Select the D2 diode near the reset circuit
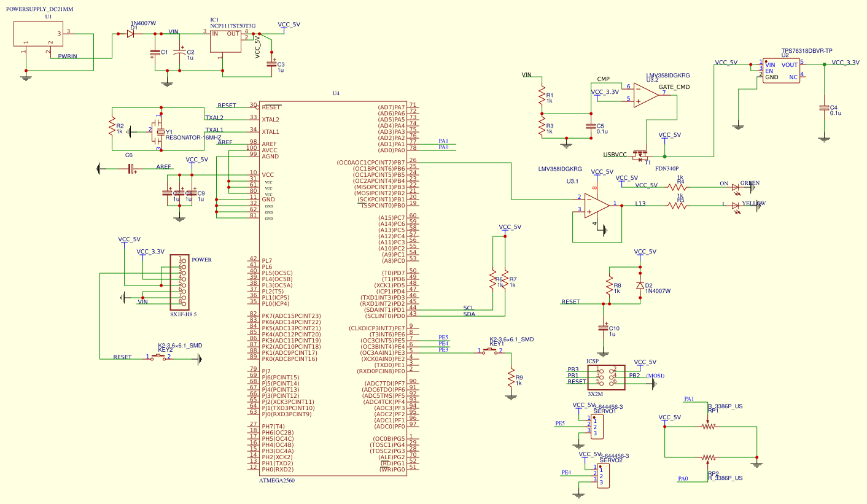The height and width of the screenshot is (504, 867). tap(640, 285)
